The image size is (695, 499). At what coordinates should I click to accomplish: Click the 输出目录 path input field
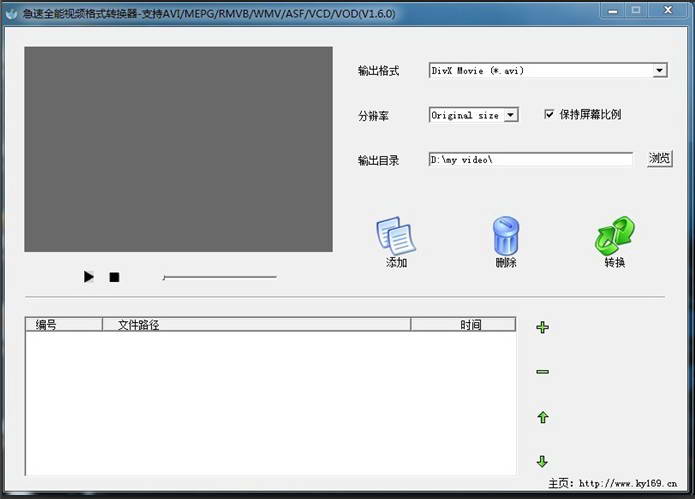click(x=531, y=160)
